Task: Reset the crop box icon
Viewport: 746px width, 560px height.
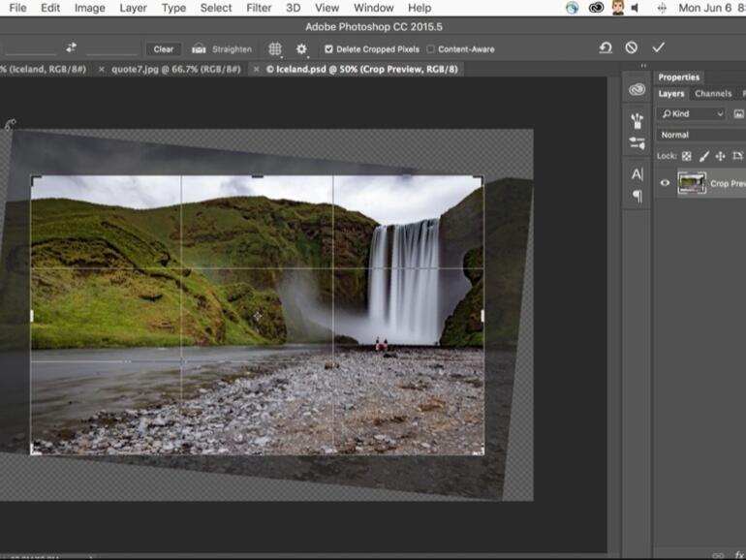Action: [606, 47]
